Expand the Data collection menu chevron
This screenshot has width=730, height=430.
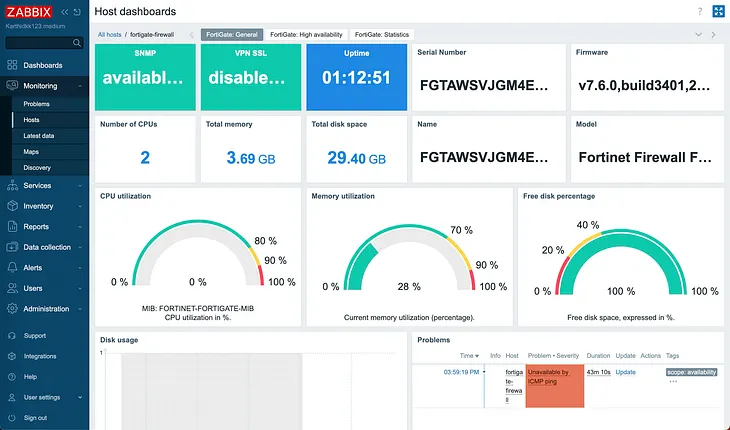click(x=80, y=247)
